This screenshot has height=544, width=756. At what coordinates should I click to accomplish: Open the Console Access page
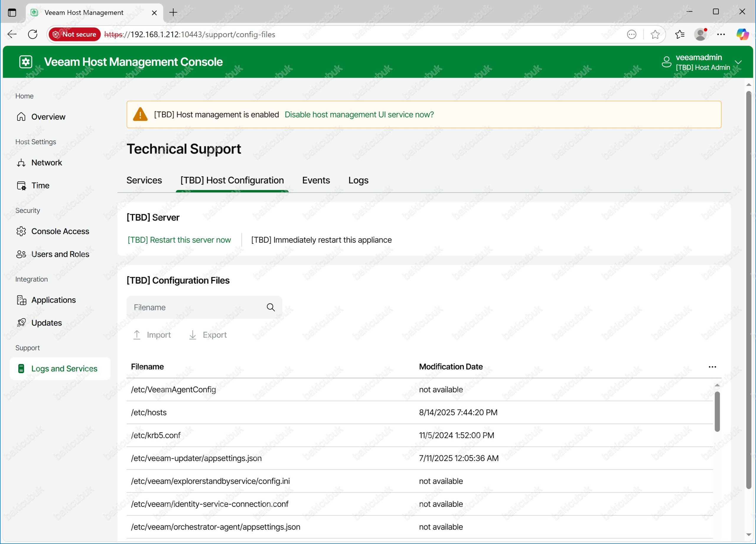tap(60, 231)
